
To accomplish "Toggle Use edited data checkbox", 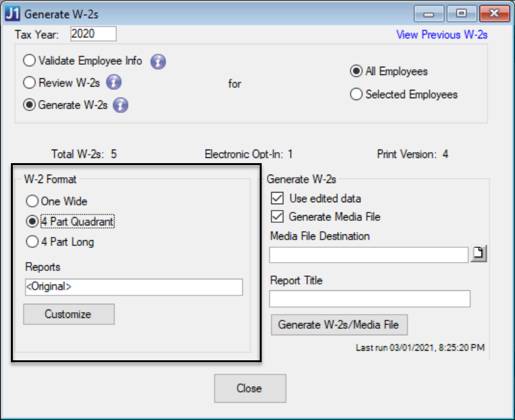I will pos(278,198).
